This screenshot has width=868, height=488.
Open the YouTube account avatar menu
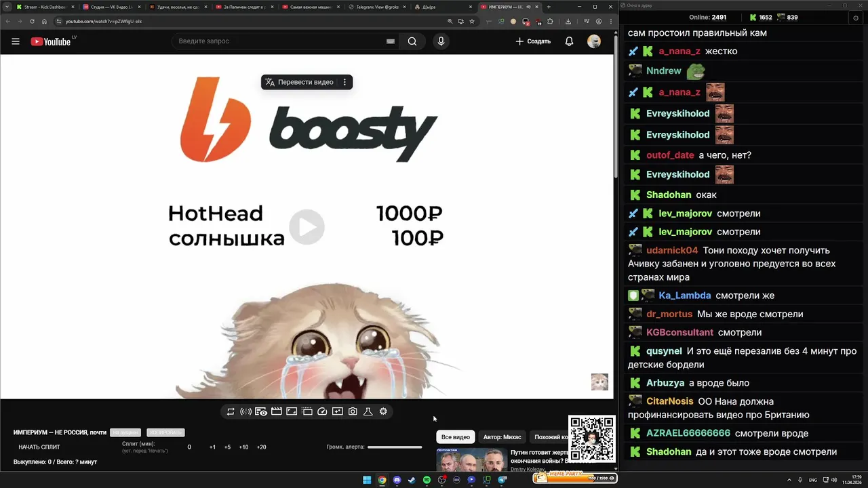coord(594,41)
